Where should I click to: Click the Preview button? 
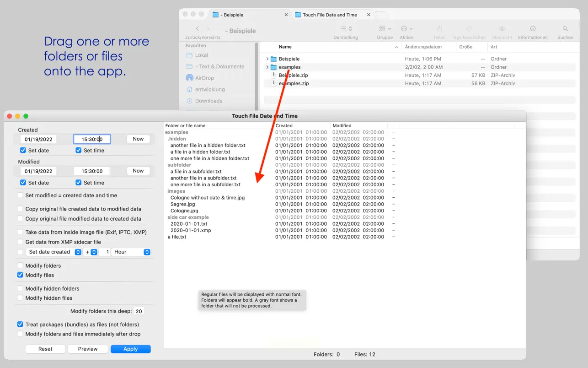coord(88,349)
